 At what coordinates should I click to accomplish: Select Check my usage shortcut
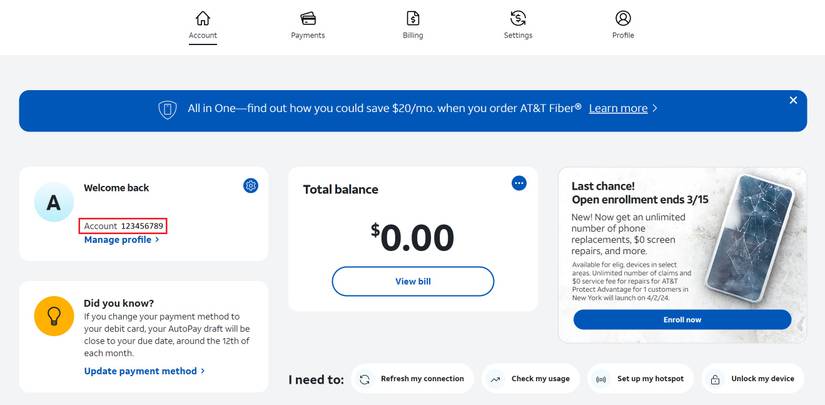tap(533, 379)
